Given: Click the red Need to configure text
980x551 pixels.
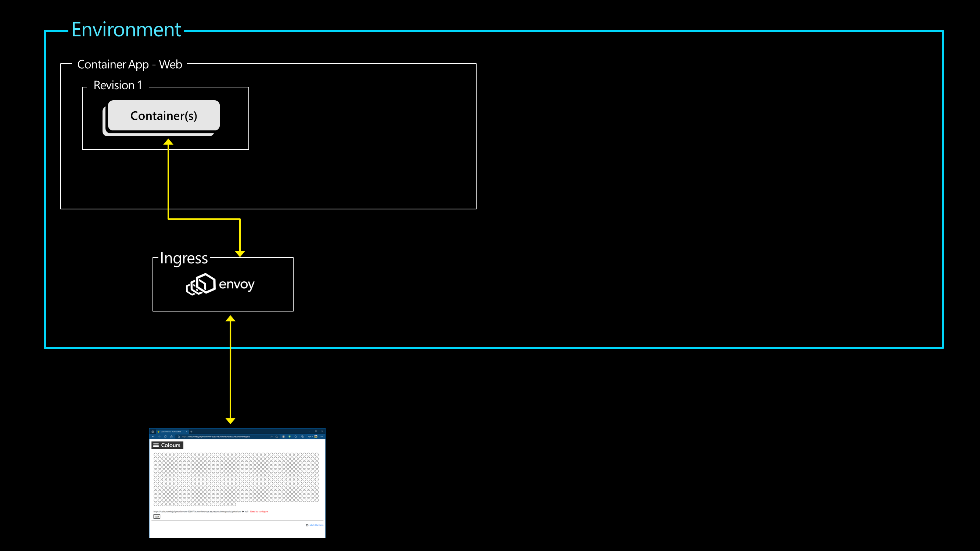Looking at the screenshot, I should click(x=259, y=511).
